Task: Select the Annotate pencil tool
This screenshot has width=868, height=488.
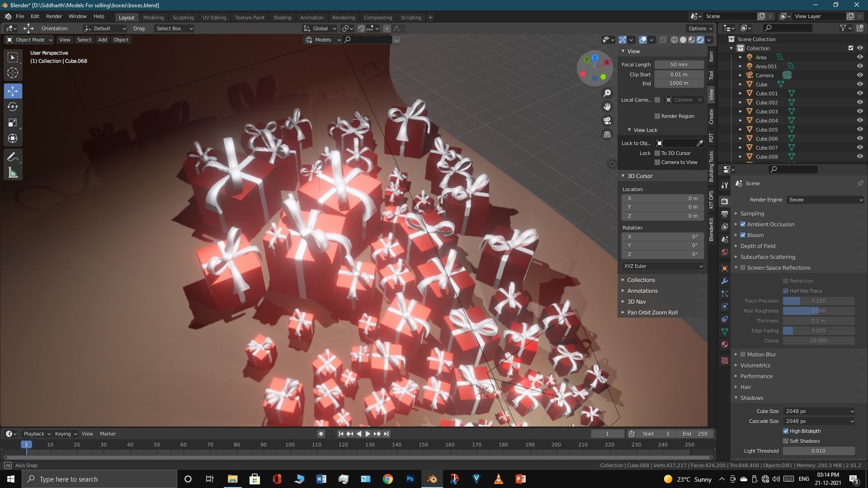Action: coord(13,157)
